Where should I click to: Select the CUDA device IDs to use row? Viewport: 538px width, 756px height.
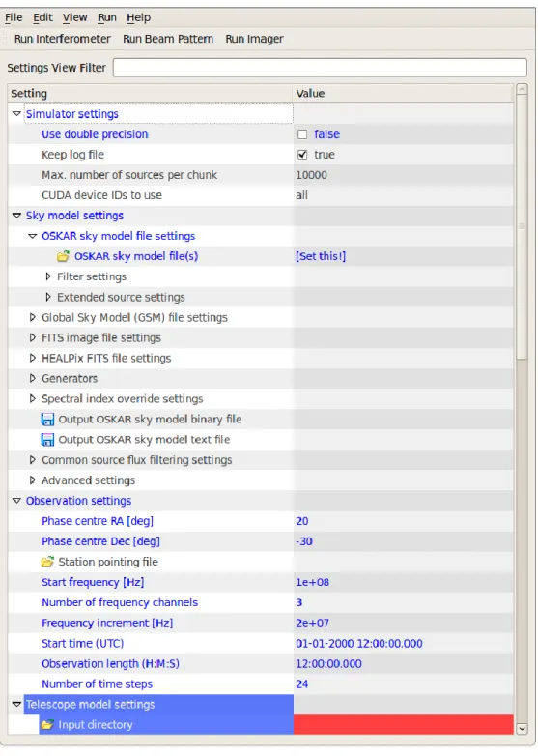[x=261, y=195]
